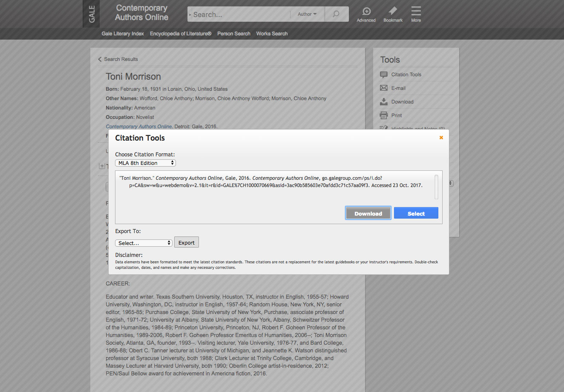Click the Contemporary Authors Online header title
Viewport: 564px width, 392px height.
141,13
